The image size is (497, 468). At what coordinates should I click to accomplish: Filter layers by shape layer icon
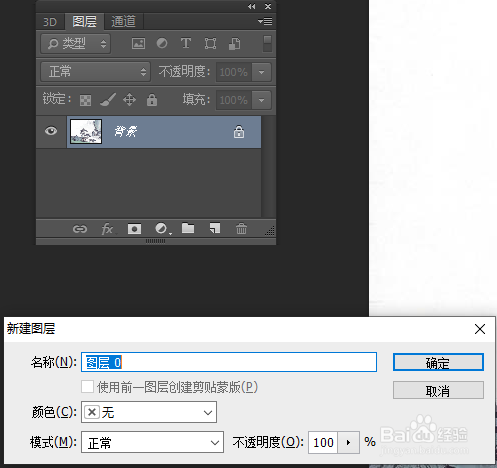(210, 44)
